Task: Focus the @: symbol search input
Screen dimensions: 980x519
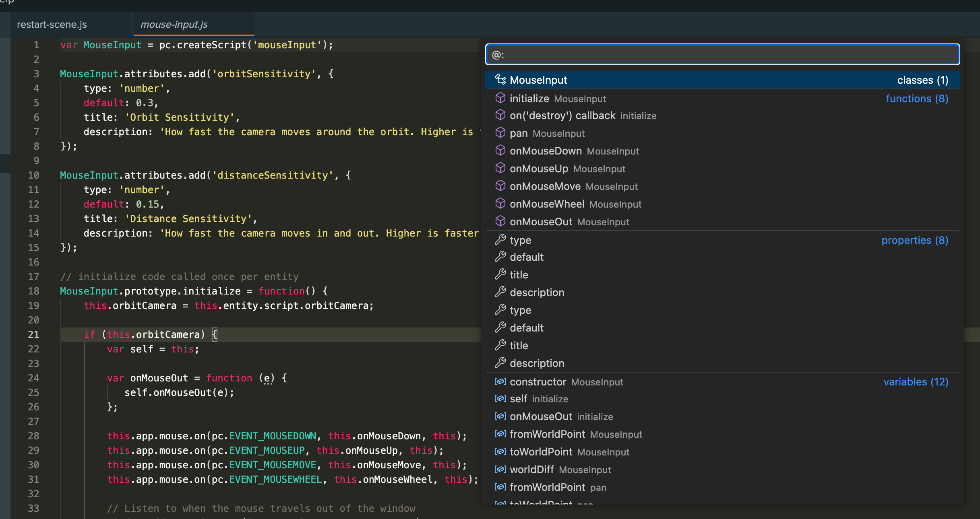Action: pos(722,55)
